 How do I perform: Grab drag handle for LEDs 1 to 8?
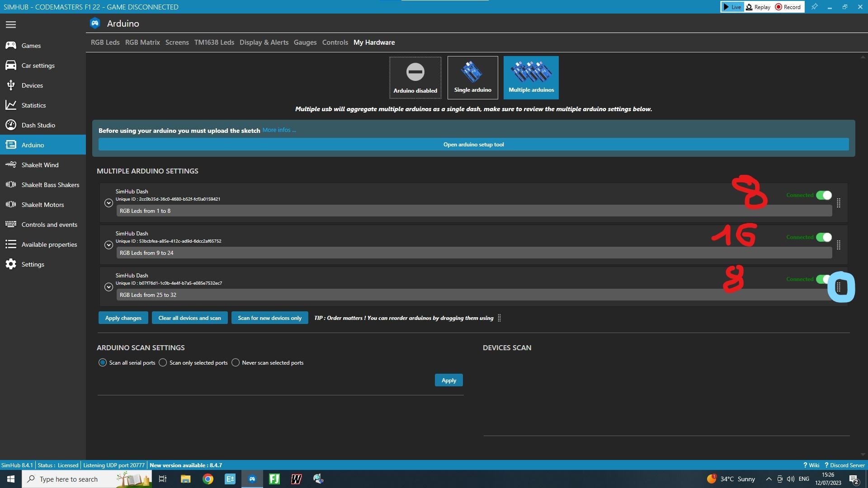coord(839,203)
